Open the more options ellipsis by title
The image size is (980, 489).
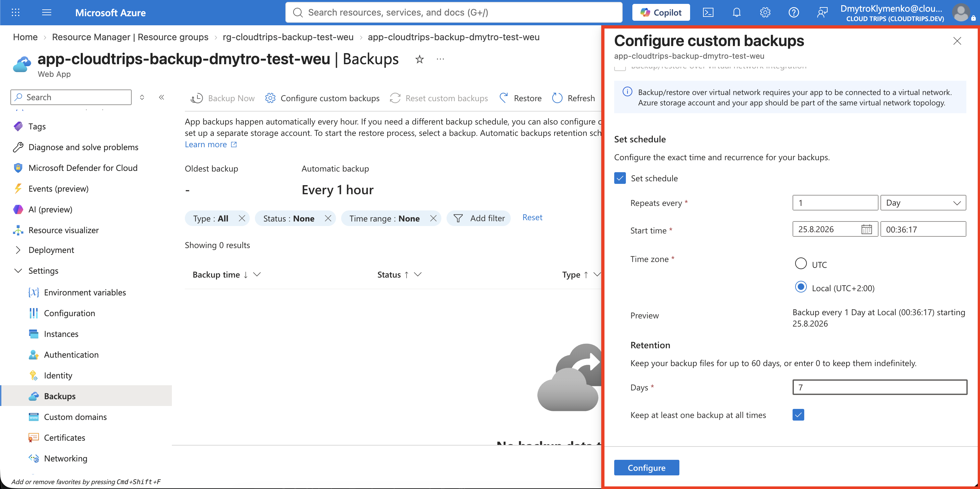click(440, 59)
